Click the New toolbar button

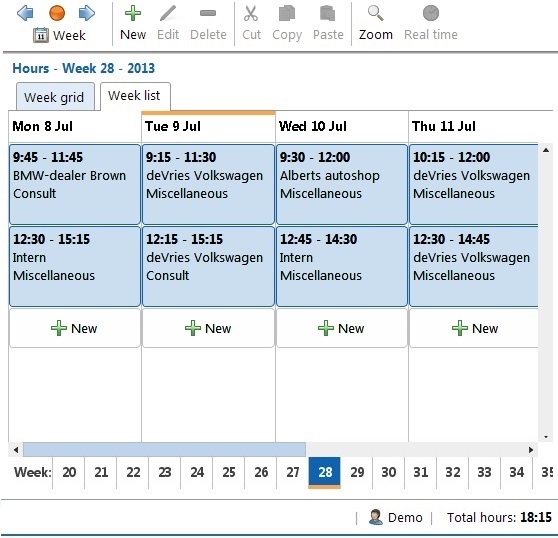pos(133,23)
